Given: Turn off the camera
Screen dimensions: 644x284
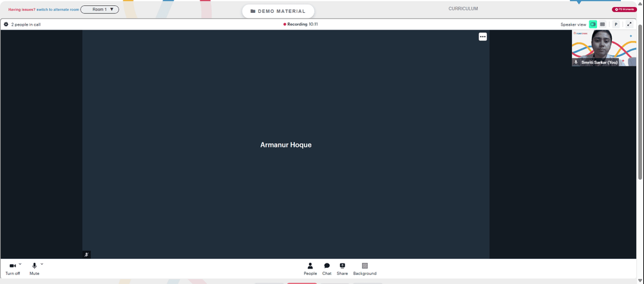Looking at the screenshot, I should (x=12, y=269).
